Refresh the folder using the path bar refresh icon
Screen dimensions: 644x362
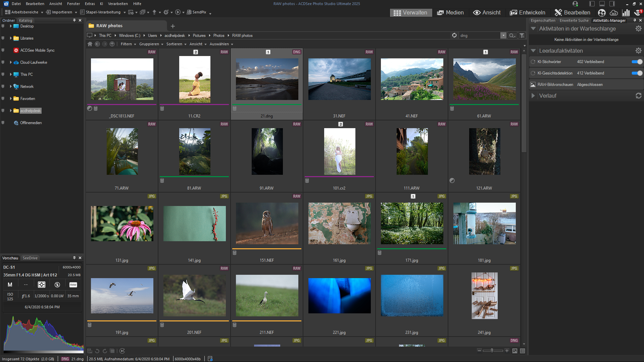tap(454, 36)
